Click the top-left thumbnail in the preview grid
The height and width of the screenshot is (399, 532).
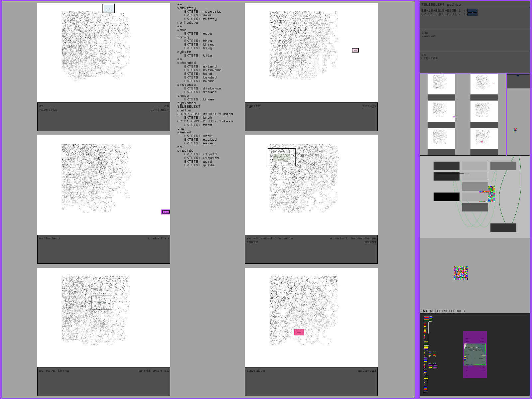441,84
